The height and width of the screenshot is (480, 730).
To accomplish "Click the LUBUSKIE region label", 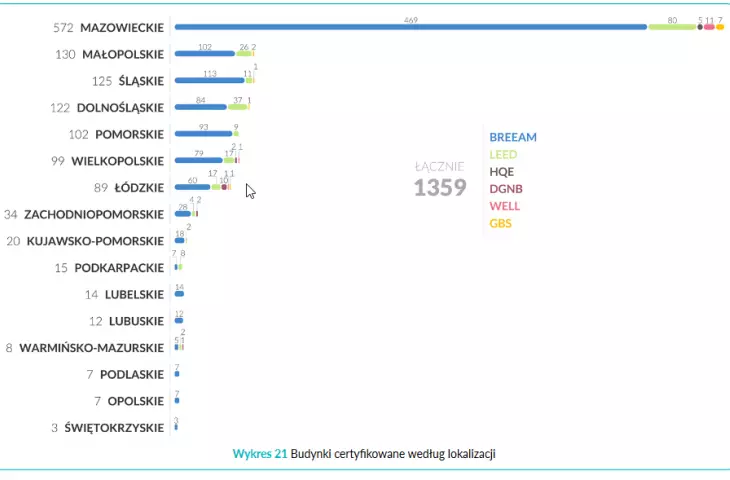I will (136, 321).
